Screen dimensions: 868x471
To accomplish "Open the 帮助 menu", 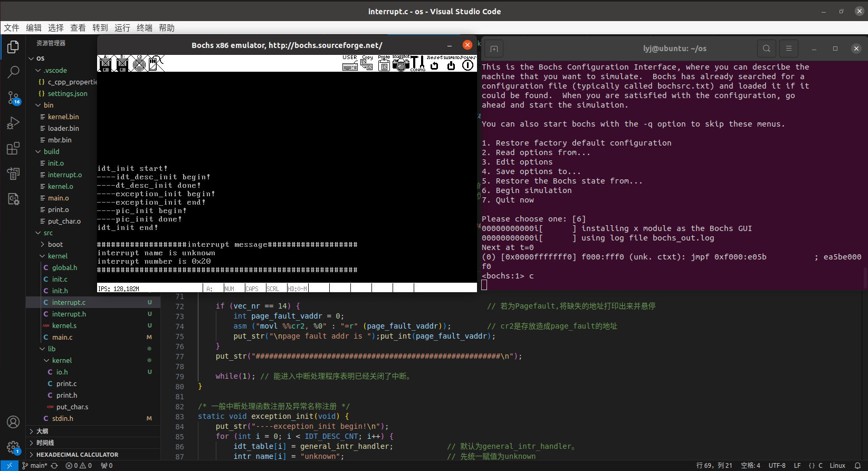I will [167, 28].
